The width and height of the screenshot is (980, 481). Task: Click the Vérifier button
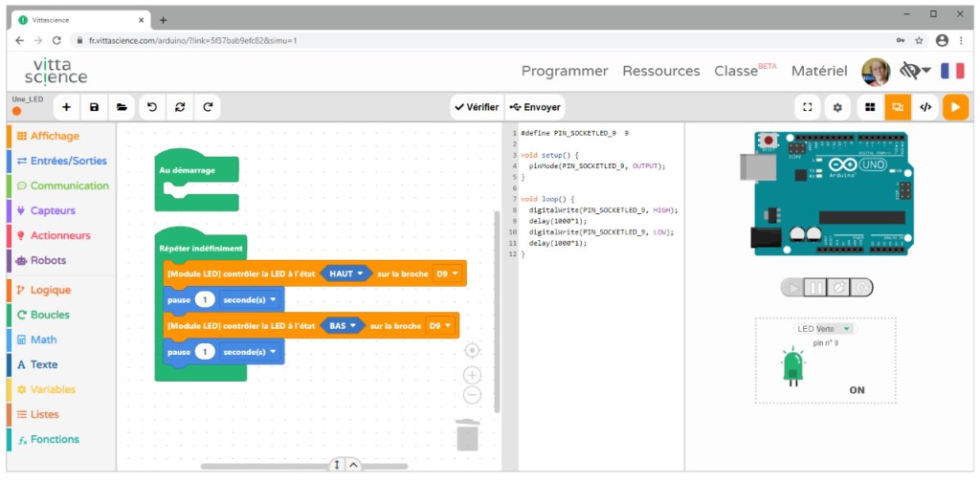pyautogui.click(x=476, y=107)
